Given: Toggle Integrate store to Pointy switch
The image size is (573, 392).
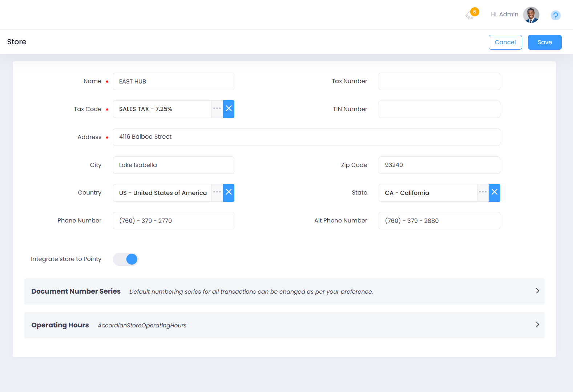Looking at the screenshot, I should coord(126,259).
